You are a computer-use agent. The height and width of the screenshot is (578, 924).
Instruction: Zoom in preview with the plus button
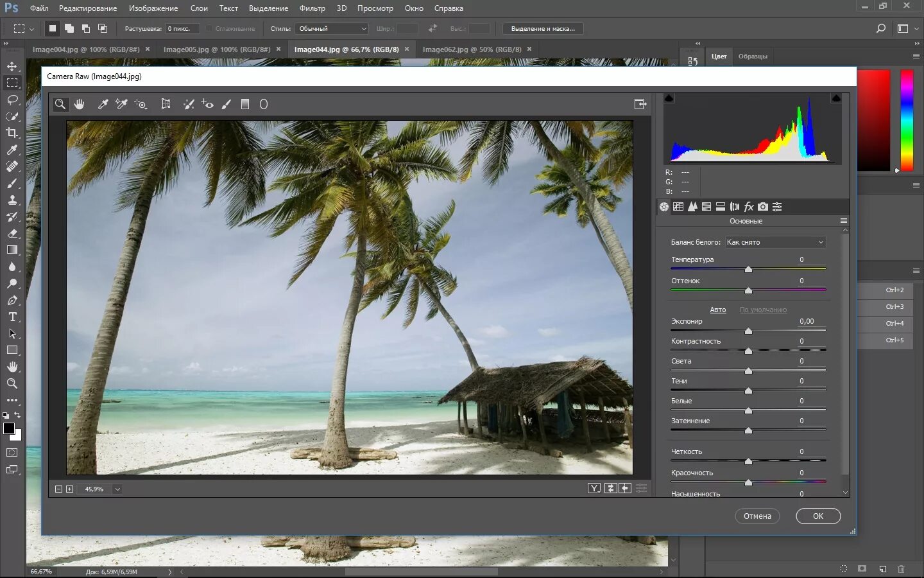(x=70, y=489)
